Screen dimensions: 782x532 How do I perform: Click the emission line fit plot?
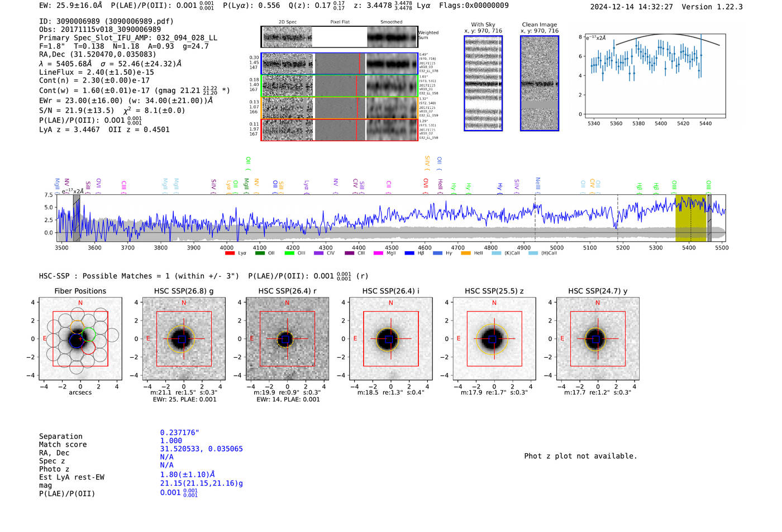655,75
